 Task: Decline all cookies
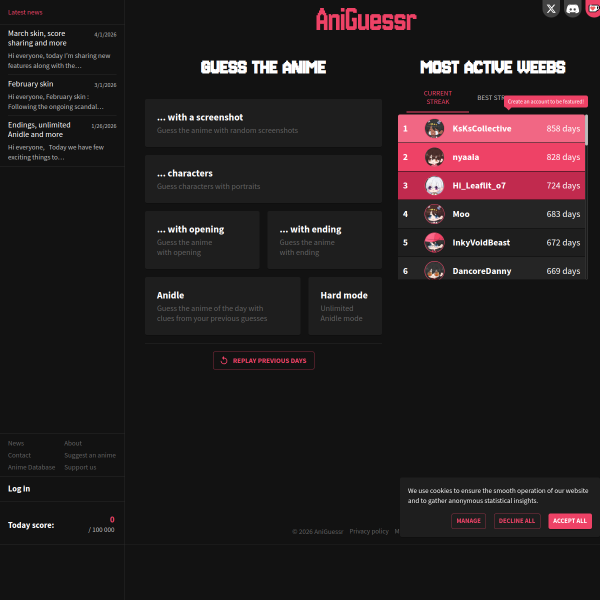coord(517,521)
